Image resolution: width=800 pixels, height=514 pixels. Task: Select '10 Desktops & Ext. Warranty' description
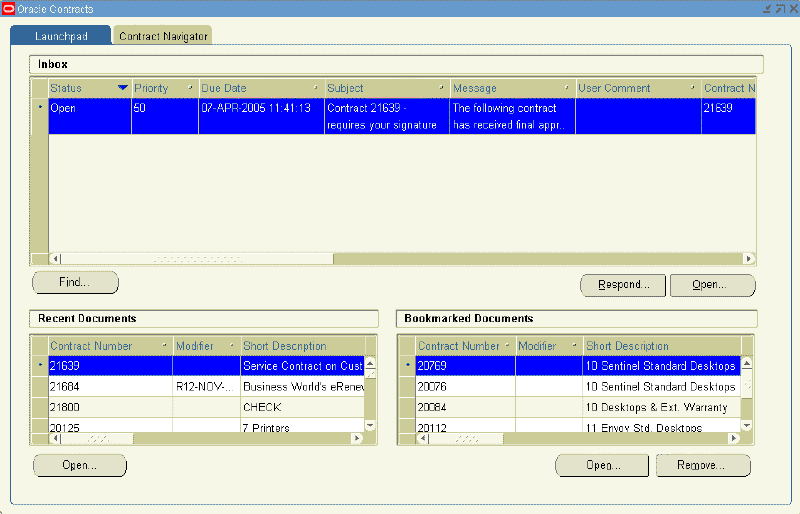pos(662,407)
